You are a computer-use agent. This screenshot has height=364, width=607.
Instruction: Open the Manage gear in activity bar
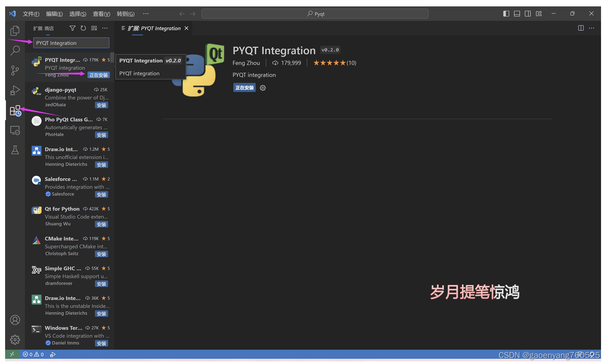[x=15, y=340]
